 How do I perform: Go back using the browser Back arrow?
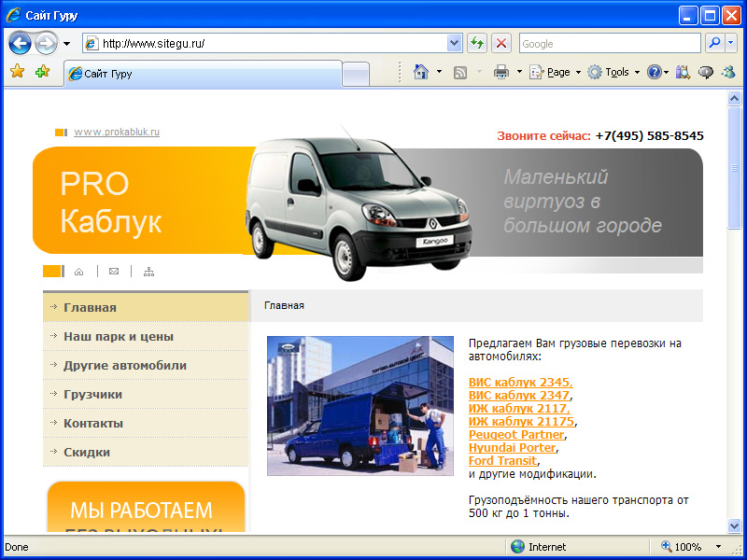coord(20,44)
